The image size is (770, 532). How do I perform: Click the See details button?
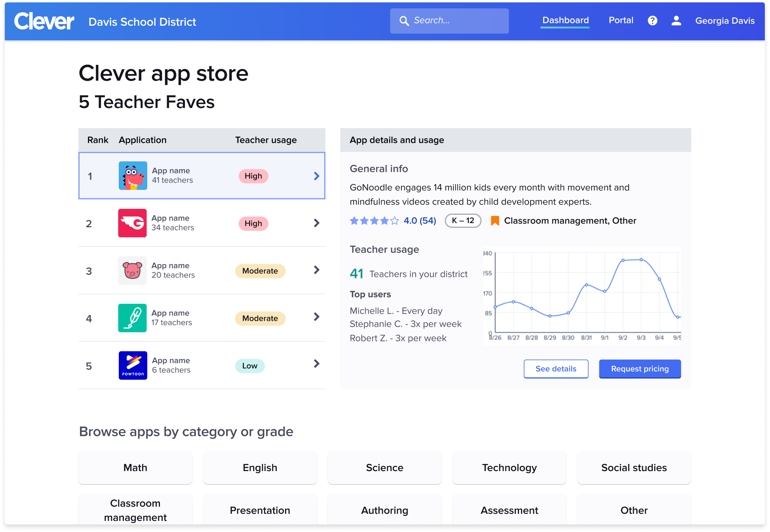pos(556,369)
